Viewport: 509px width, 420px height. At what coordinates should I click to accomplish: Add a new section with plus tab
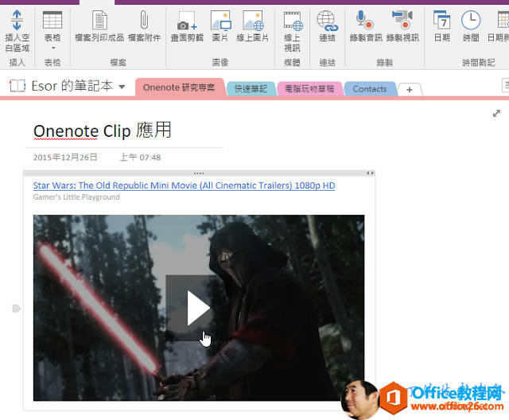[410, 90]
